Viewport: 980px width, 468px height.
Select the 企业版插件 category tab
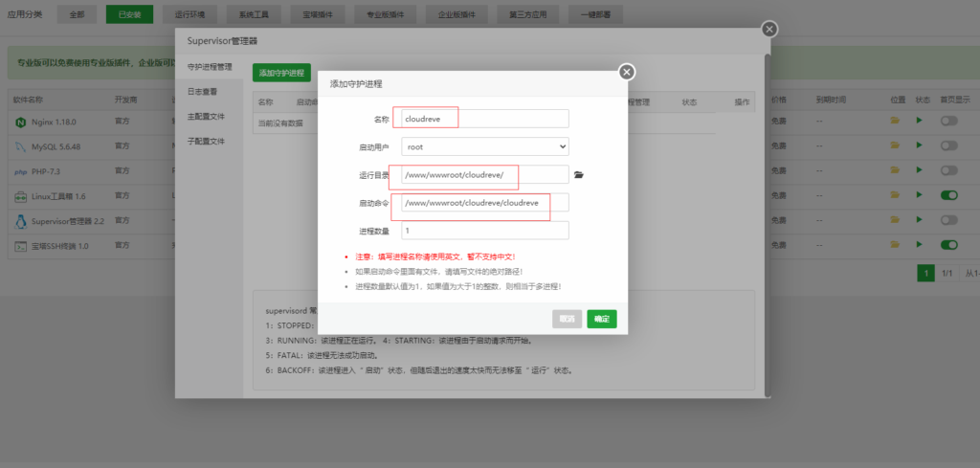pyautogui.click(x=457, y=15)
